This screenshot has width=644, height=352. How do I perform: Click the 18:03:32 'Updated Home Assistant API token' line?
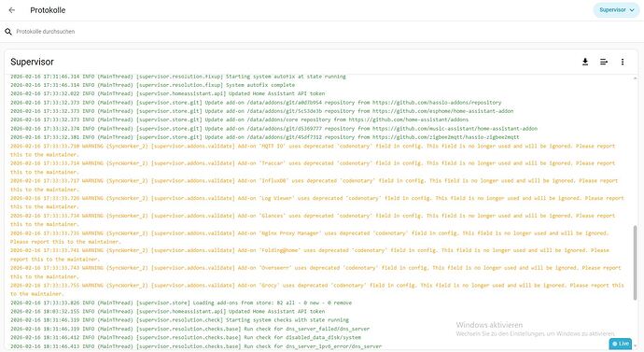[x=168, y=311]
